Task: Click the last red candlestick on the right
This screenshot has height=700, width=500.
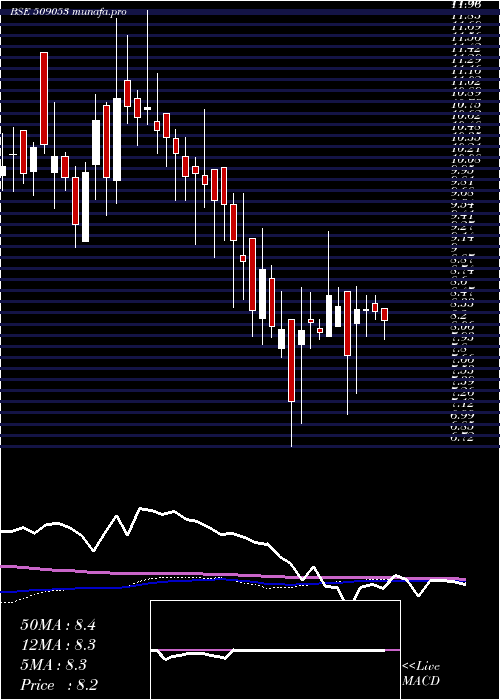Action: [x=384, y=314]
